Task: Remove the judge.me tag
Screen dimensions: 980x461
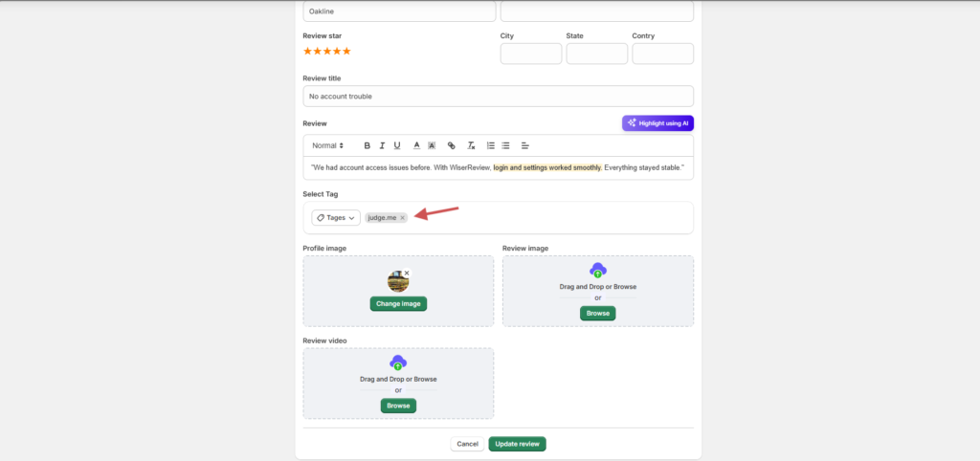Action: tap(403, 218)
